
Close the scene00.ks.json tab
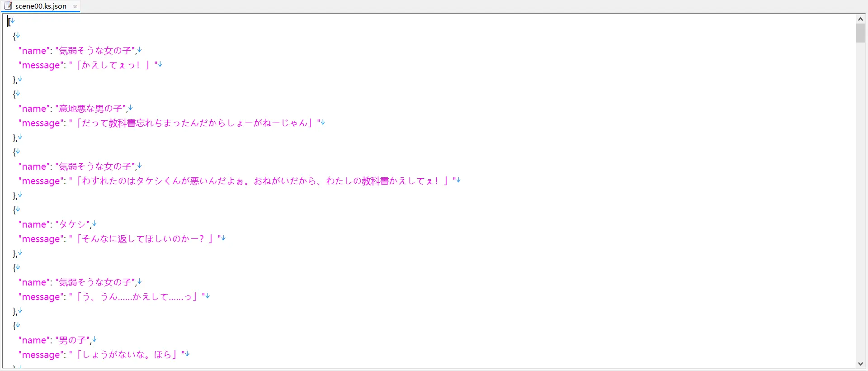(75, 6)
